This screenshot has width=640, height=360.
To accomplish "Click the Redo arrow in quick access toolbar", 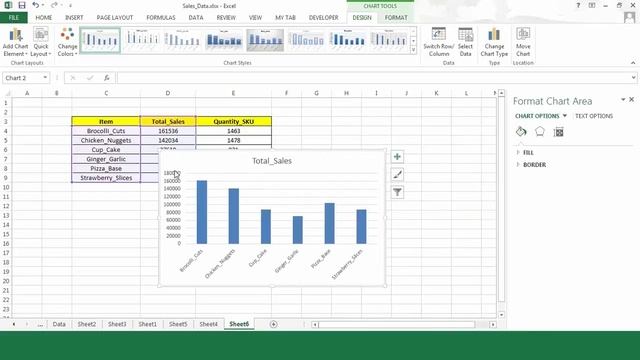I will click(x=54, y=5).
